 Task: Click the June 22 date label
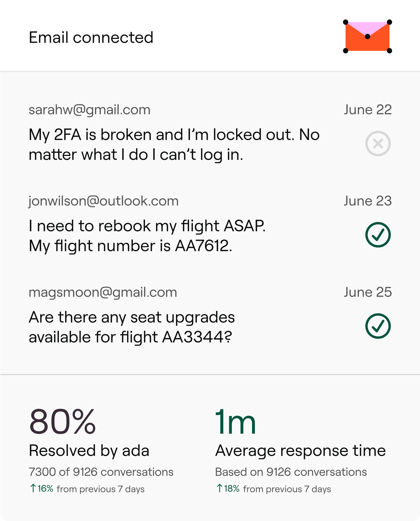coord(367,110)
